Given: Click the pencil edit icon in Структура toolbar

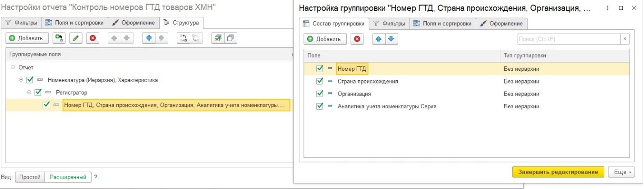Looking at the screenshot, I should pyautogui.click(x=76, y=38).
